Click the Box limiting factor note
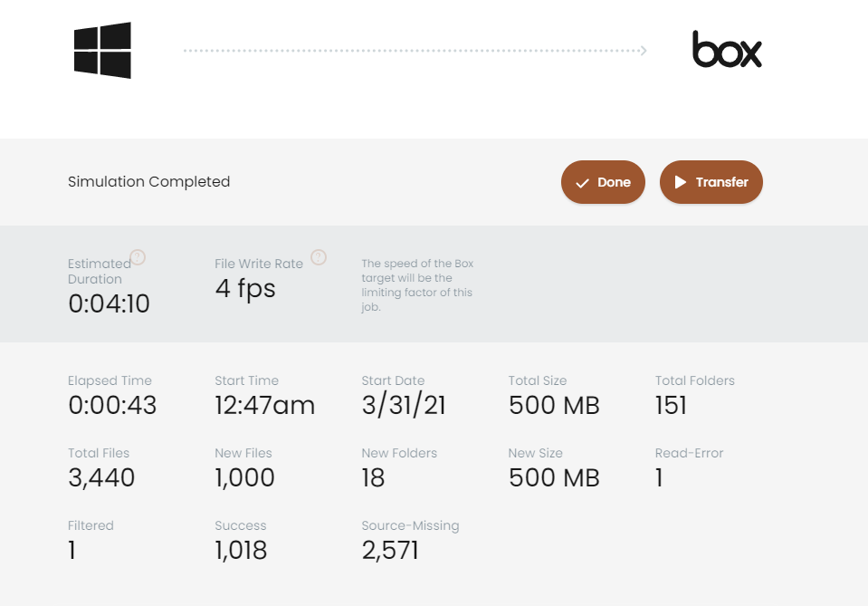Viewport: 868px width, 606px height. tap(417, 285)
